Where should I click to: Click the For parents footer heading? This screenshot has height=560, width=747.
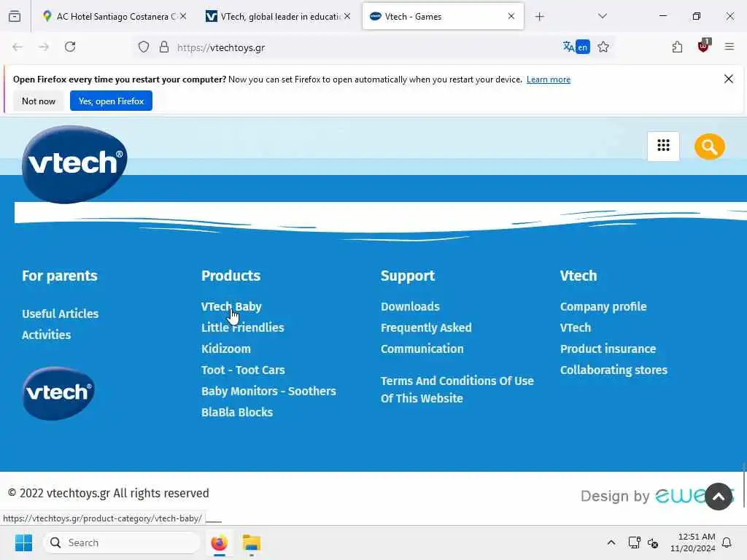point(60,276)
